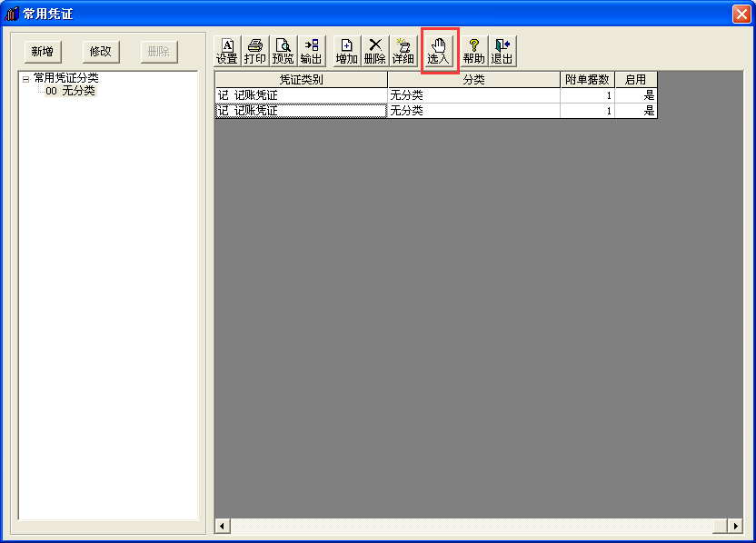
Task: Click the 修改 button
Action: 100,52
